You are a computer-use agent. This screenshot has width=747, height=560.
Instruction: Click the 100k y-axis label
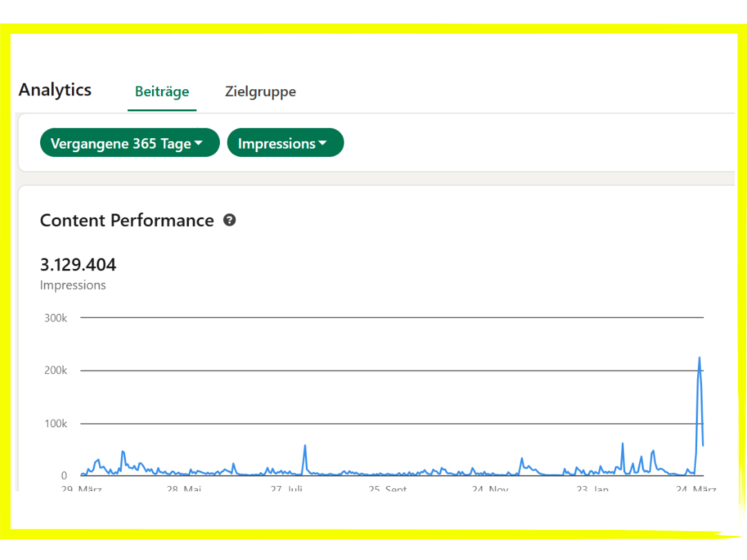[x=55, y=423]
